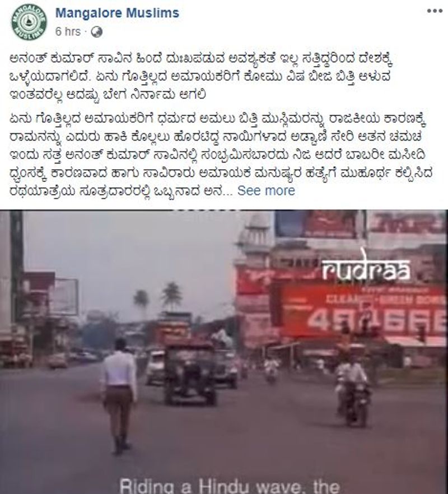The width and height of the screenshot is (448, 494).
Task: Click the parked car at the video's left
Action: coord(58,361)
